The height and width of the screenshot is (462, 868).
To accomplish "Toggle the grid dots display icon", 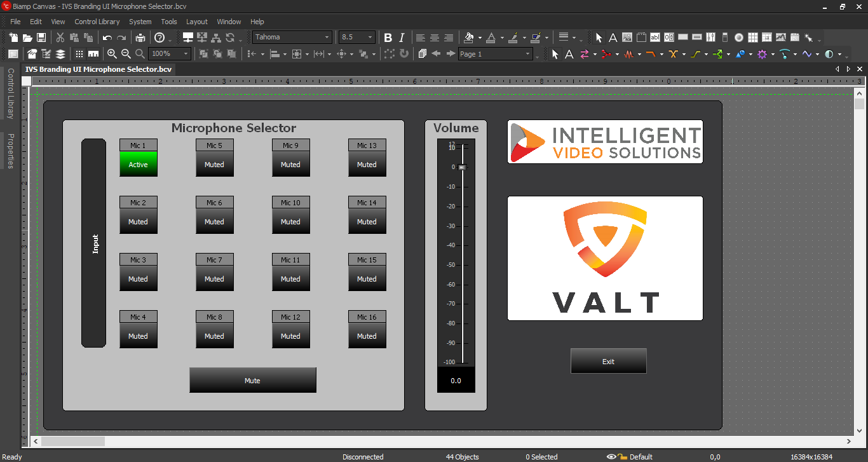I will click(79, 54).
